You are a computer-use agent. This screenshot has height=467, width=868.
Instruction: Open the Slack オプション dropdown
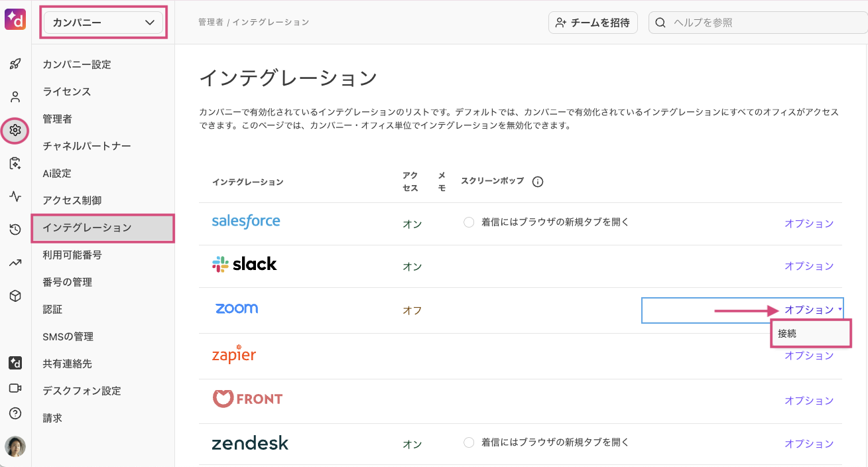tap(809, 266)
